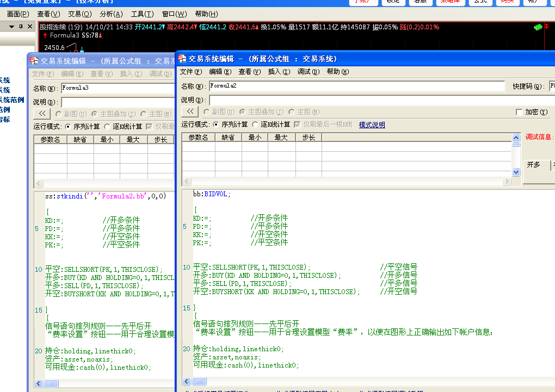Viewport: 555px width, 392px height.
Task: Select 序列计算 run mode in Formula3 editor
Action: pyautogui.click(x=67, y=127)
